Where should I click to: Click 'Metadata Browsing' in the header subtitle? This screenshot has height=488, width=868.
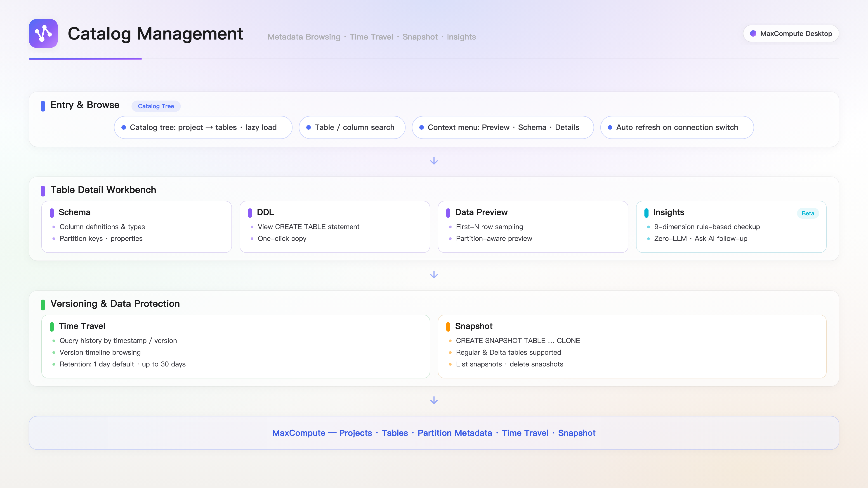pos(304,37)
